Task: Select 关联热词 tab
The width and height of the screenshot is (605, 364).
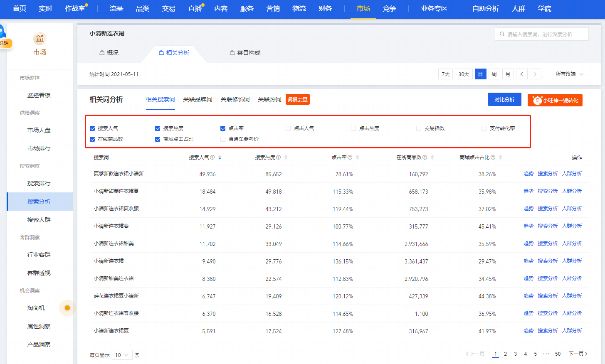Action: pos(269,100)
